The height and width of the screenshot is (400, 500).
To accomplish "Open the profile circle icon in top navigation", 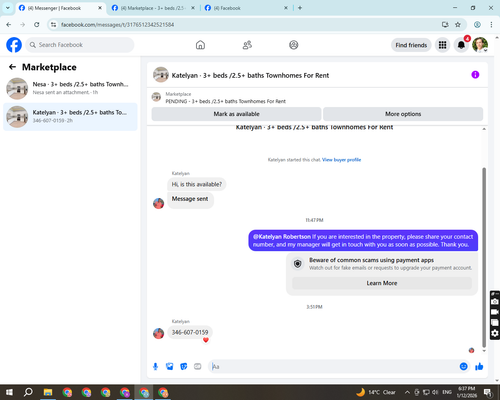I will pyautogui.click(x=294, y=45).
